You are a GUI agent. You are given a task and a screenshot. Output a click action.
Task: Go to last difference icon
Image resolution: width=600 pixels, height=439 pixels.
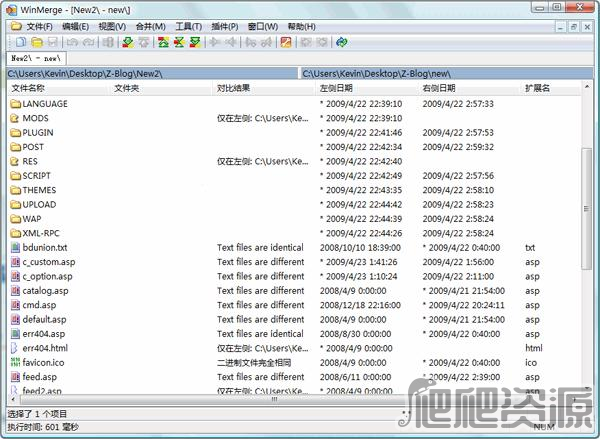pos(195,42)
